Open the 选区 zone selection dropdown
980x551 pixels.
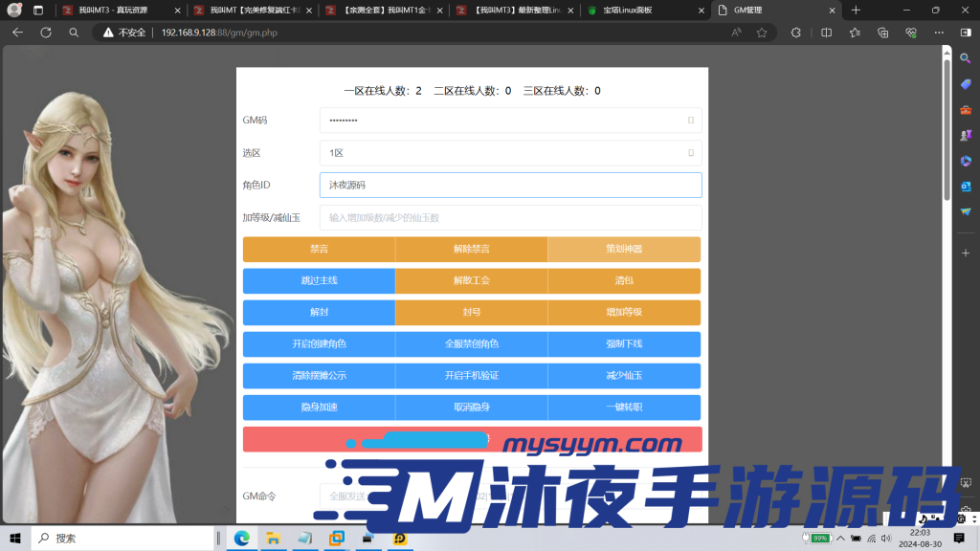510,153
